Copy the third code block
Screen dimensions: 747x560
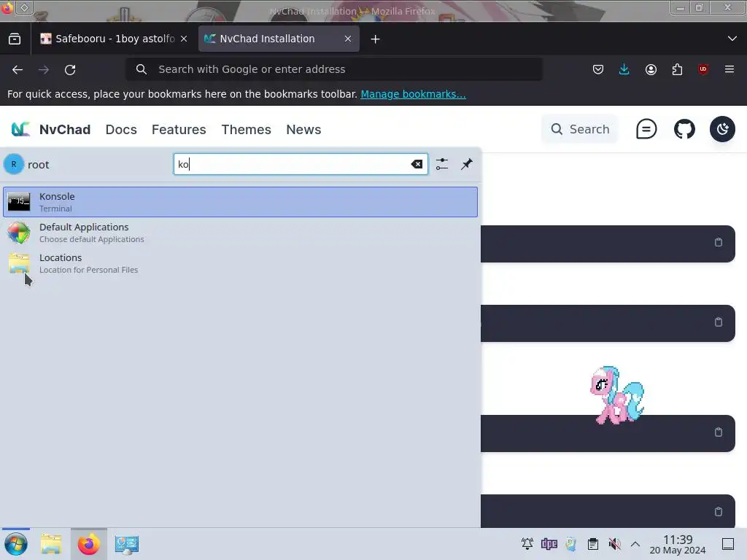pyautogui.click(x=719, y=432)
